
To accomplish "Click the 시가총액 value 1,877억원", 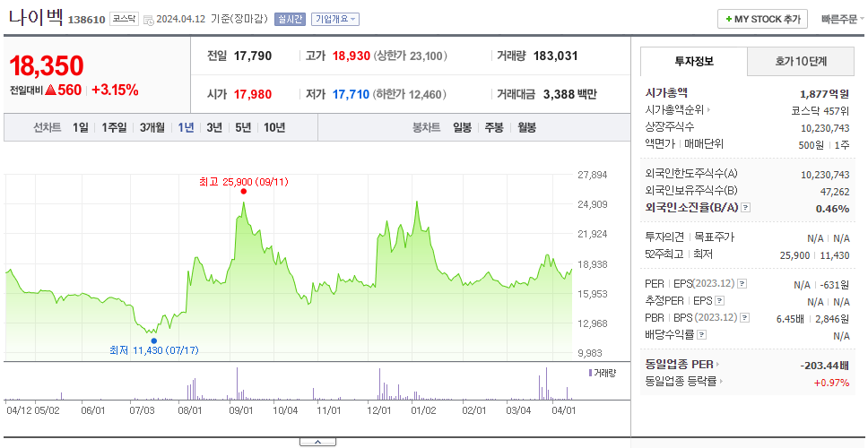I will pos(824,93).
